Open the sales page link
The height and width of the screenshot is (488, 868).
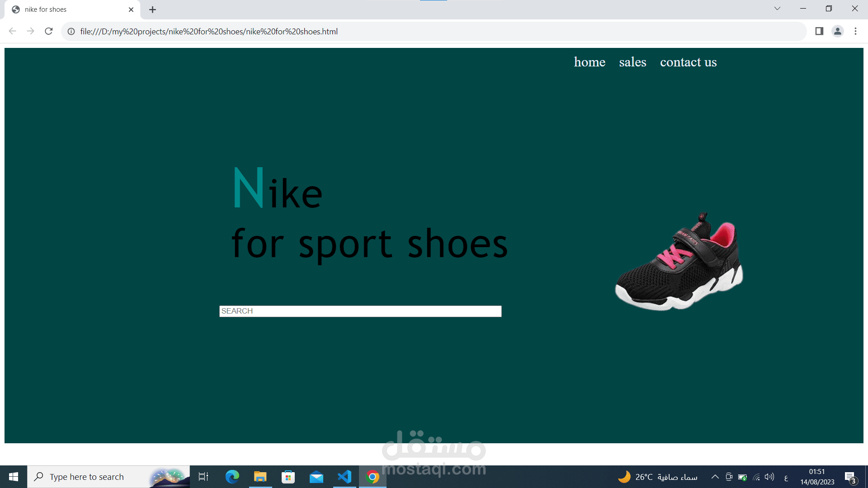coord(632,62)
